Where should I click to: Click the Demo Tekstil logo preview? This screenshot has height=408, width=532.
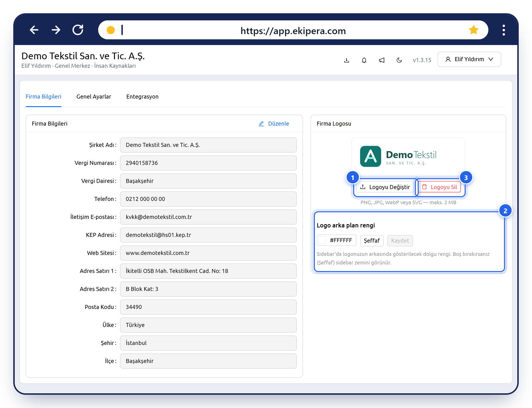(x=408, y=156)
